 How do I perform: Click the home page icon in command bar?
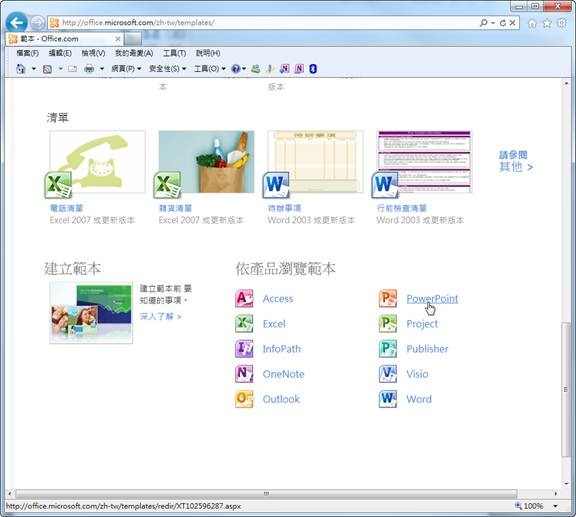[21, 69]
